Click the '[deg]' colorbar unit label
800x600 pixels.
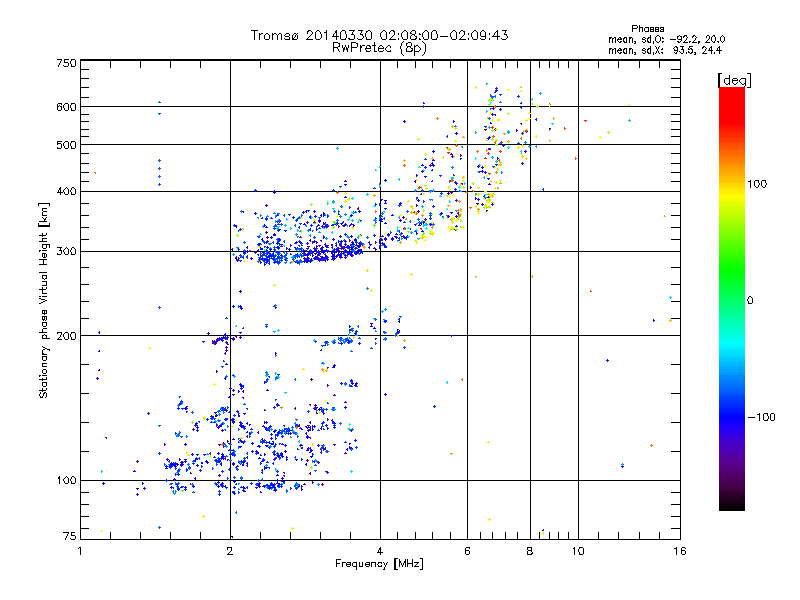734,80
